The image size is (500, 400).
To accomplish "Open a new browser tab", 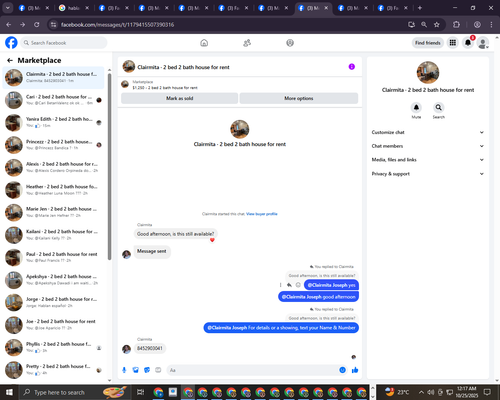I will (x=420, y=8).
